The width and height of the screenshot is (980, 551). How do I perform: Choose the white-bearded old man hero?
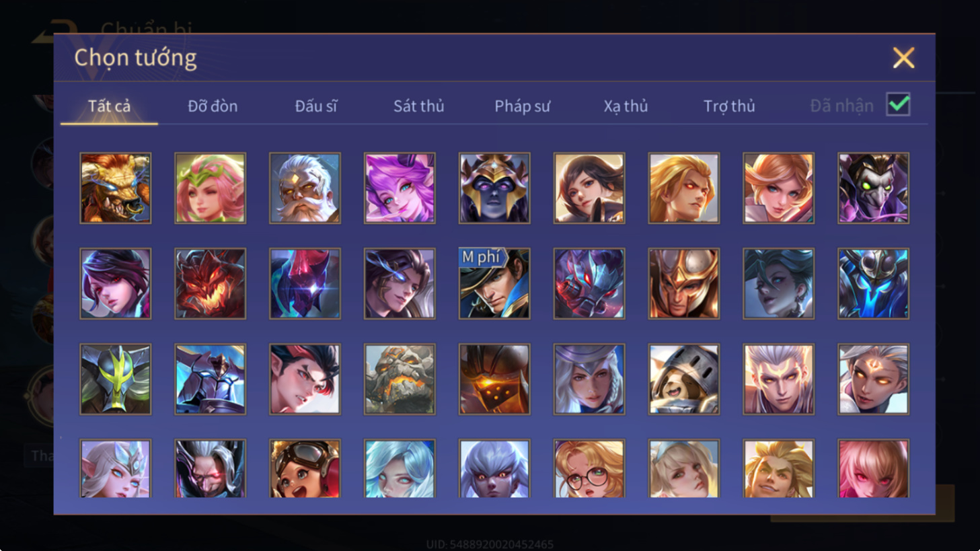305,188
